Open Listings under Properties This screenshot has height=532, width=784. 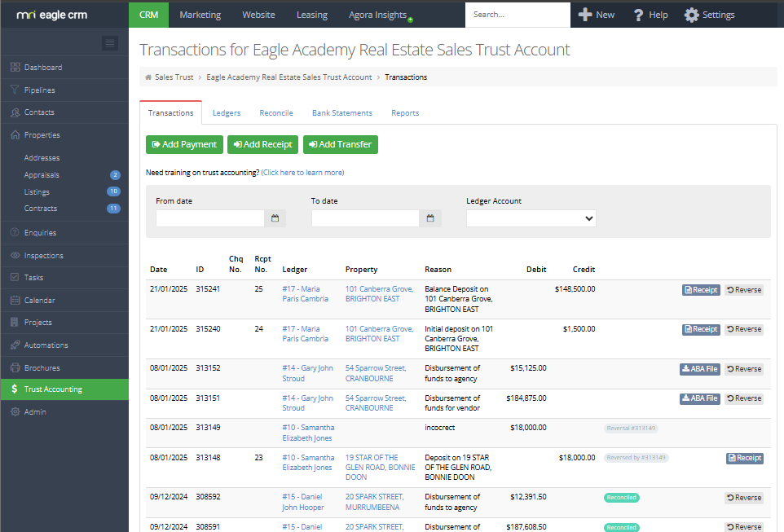pyautogui.click(x=37, y=192)
